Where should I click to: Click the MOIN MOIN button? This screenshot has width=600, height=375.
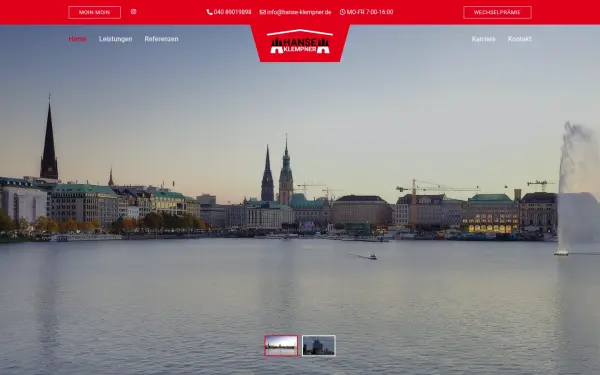point(95,12)
